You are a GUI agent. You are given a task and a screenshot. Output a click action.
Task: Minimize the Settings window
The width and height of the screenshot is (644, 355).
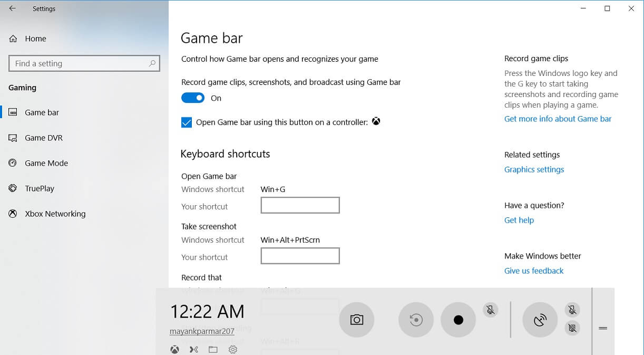(x=583, y=8)
